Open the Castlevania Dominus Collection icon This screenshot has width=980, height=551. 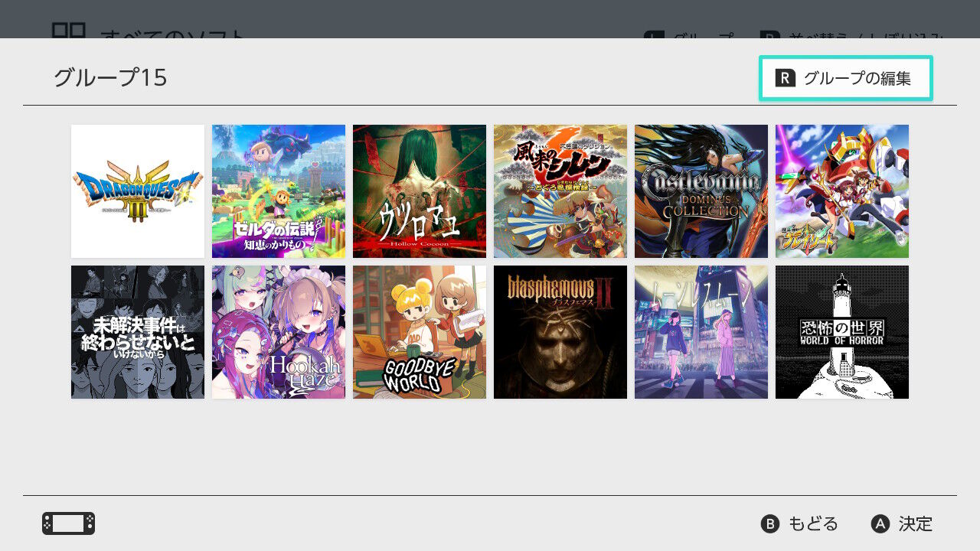coord(701,191)
